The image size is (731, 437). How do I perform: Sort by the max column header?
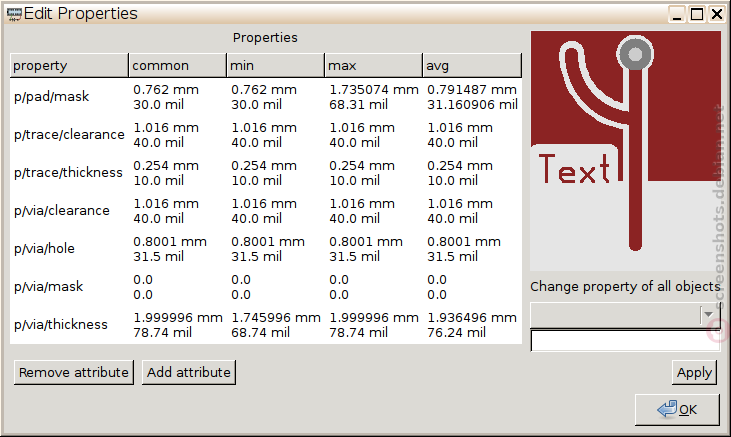373,65
